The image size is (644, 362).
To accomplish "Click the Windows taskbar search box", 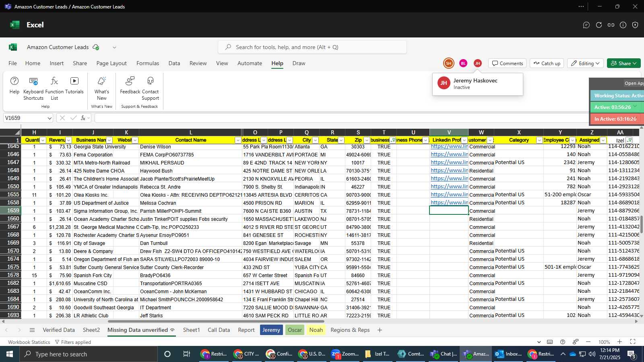I will [x=89, y=354].
